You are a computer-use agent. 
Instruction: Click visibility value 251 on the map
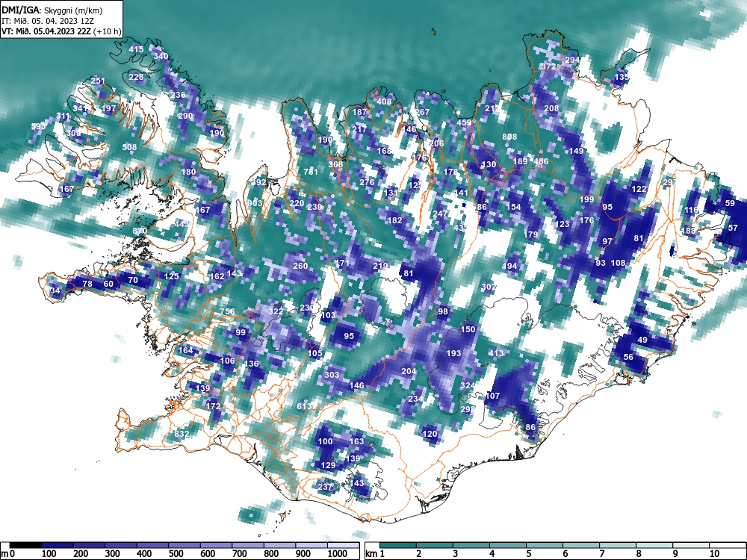pos(98,81)
